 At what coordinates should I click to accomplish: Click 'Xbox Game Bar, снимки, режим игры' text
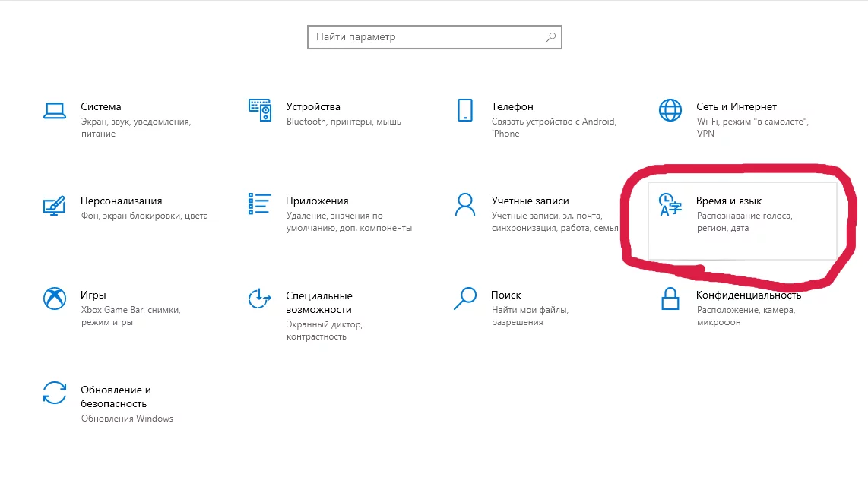click(131, 316)
